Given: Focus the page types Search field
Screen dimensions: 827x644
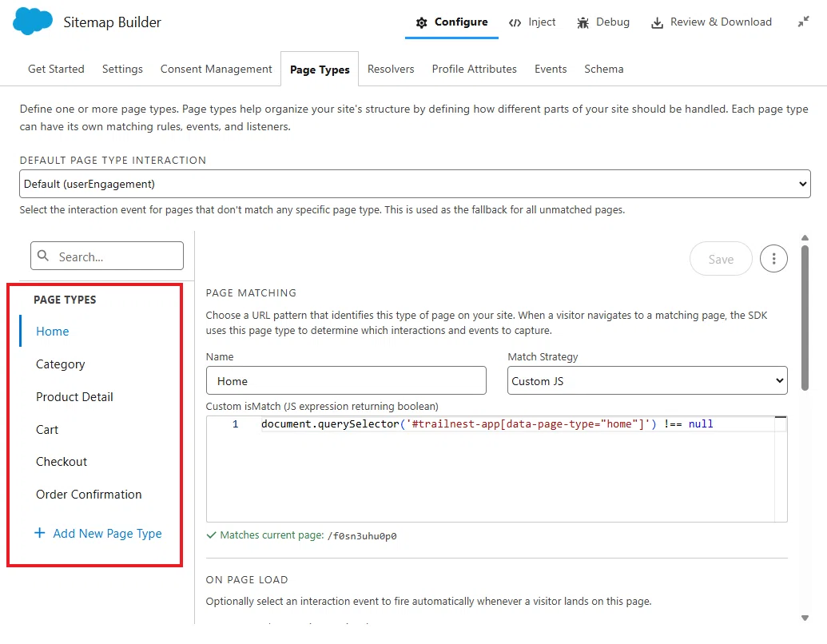Looking at the screenshot, I should (x=107, y=256).
